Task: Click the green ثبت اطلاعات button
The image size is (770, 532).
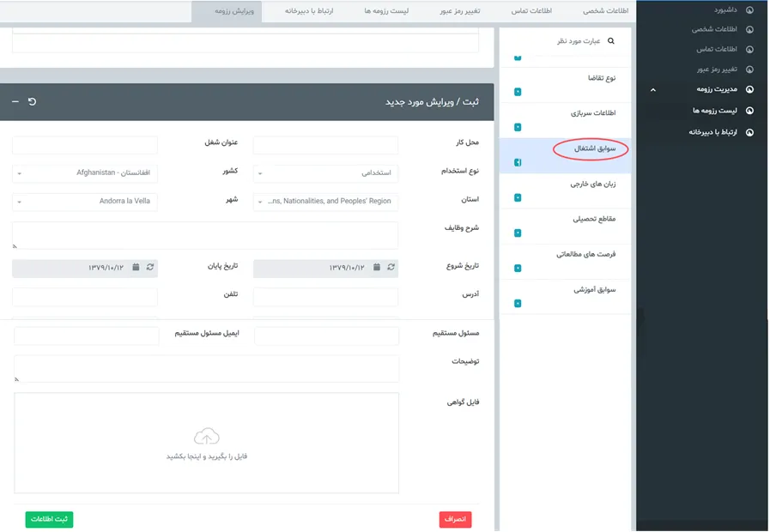Action: click(49, 519)
